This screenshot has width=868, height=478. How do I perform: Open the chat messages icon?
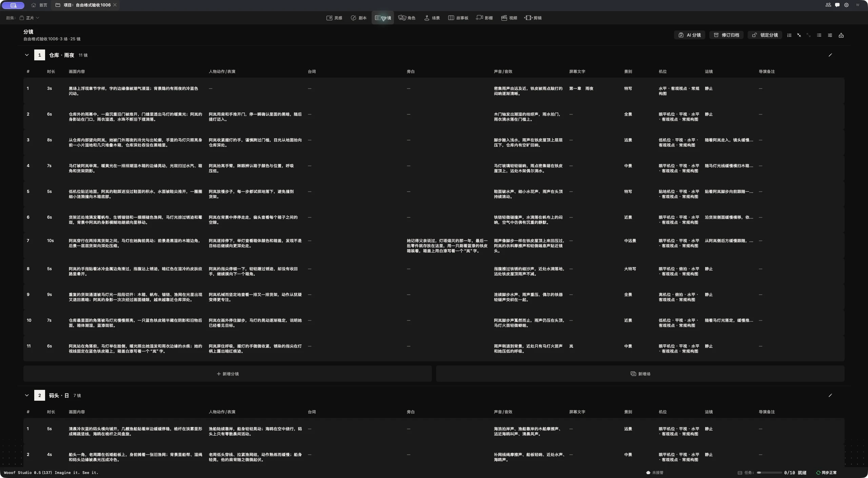click(x=837, y=5)
